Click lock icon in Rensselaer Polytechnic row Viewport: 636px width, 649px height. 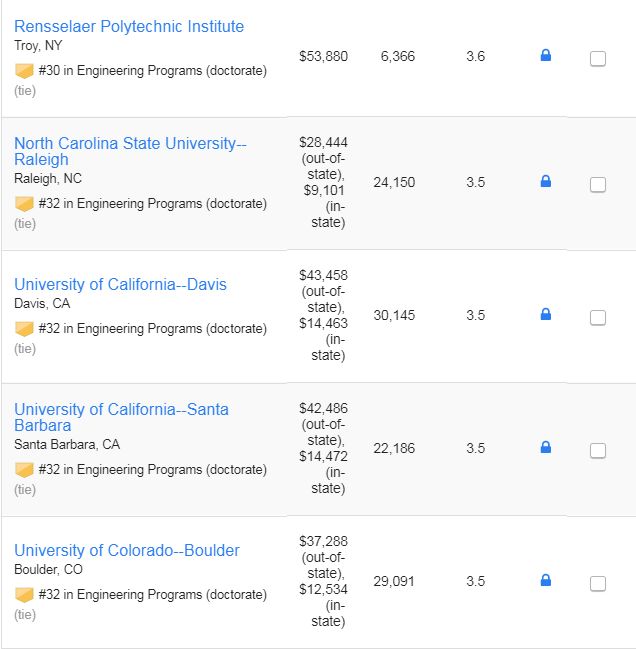tap(546, 55)
